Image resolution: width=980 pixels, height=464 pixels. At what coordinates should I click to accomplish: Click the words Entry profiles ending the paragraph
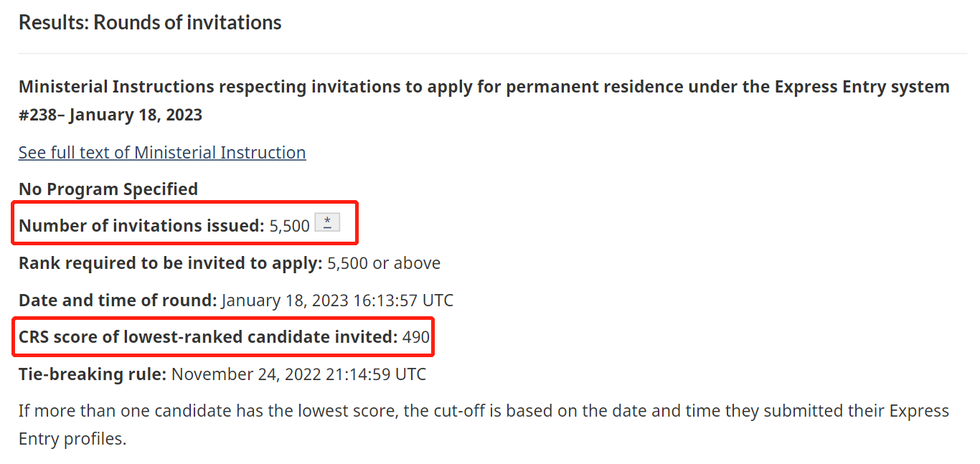[72, 439]
